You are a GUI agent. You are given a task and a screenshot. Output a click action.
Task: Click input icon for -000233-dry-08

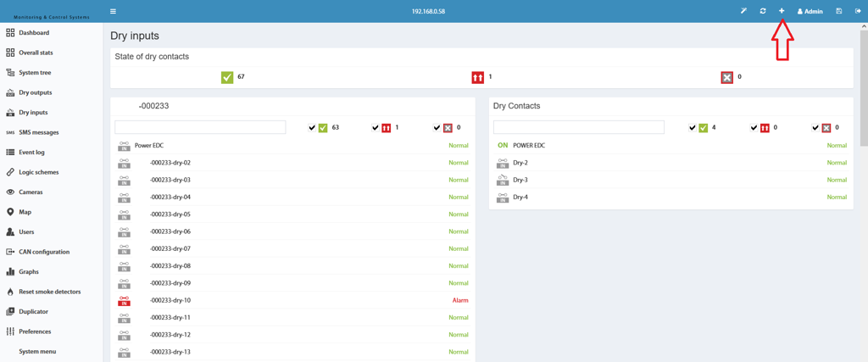pos(125,265)
